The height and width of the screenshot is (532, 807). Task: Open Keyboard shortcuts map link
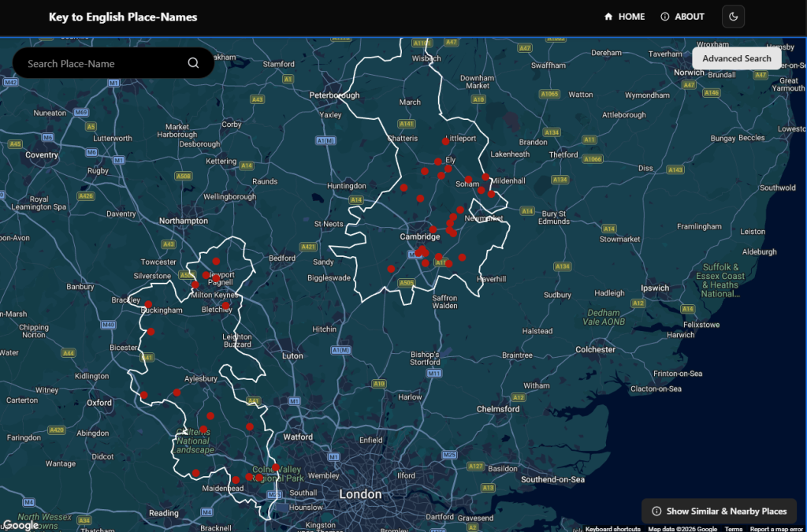coord(612,529)
